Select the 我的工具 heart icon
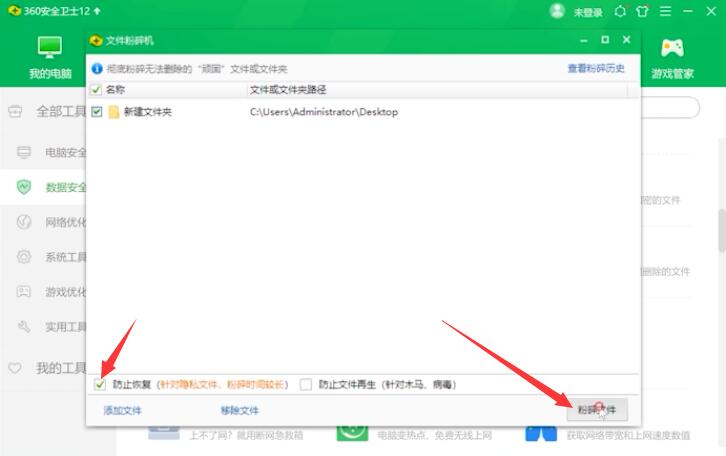 [15, 368]
